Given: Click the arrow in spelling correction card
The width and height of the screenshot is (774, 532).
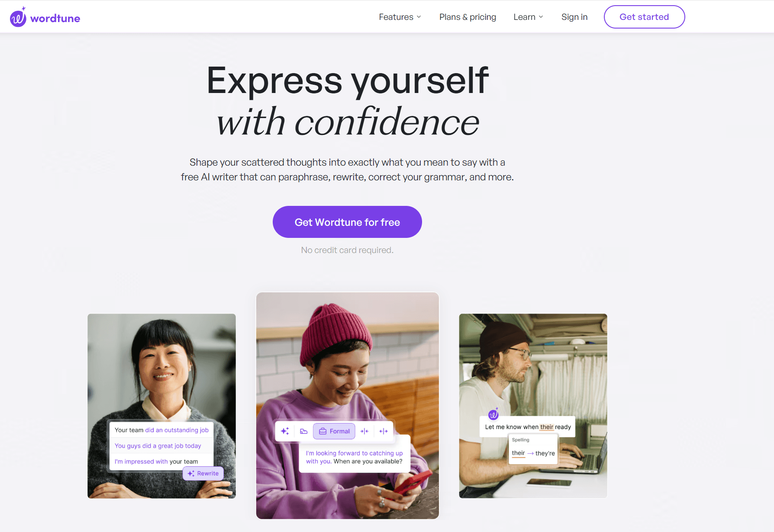Looking at the screenshot, I should [530, 453].
